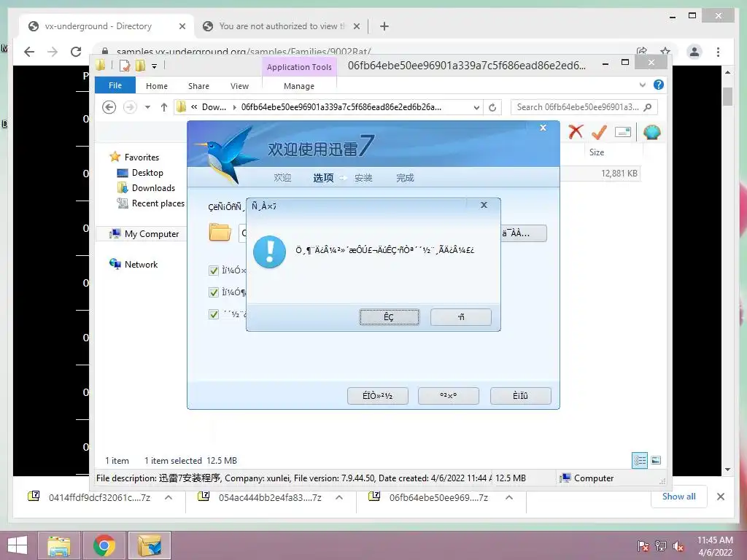
Task: Reload the Chrome page
Action: coord(76,52)
